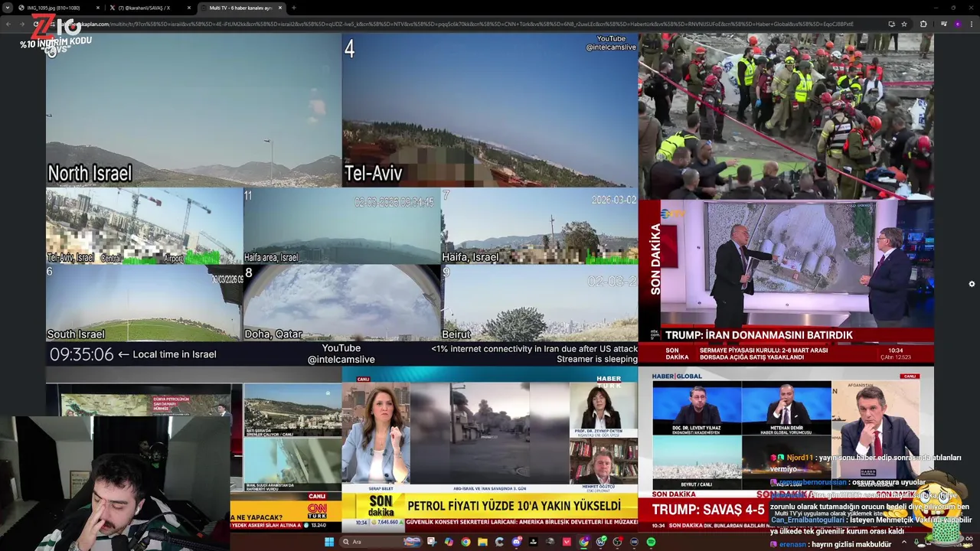980x551 pixels.
Task: Open the Windows Start menu
Action: coord(329,542)
